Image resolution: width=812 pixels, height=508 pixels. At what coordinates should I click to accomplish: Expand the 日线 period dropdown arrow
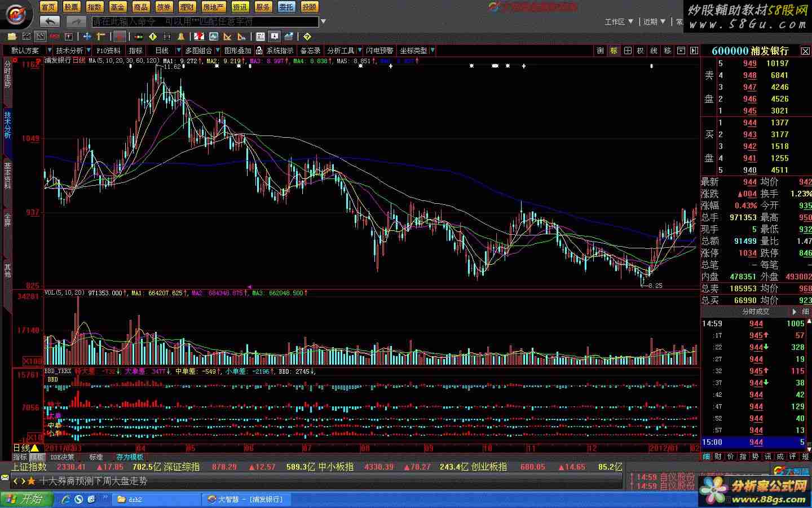pos(179,51)
